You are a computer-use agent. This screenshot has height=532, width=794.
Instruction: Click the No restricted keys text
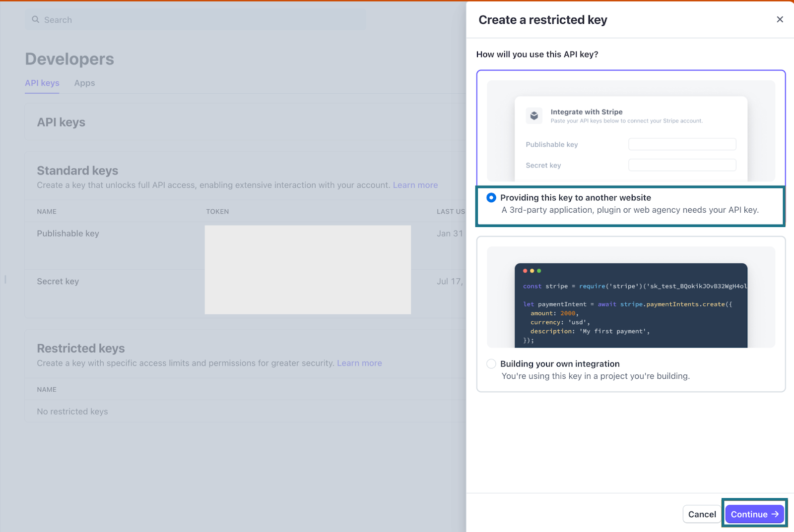pyautogui.click(x=72, y=412)
